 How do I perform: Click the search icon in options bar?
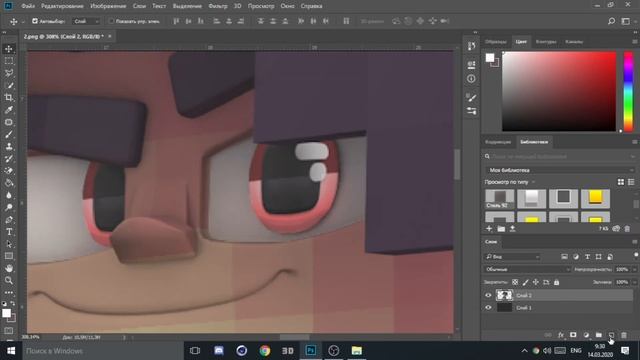point(611,21)
